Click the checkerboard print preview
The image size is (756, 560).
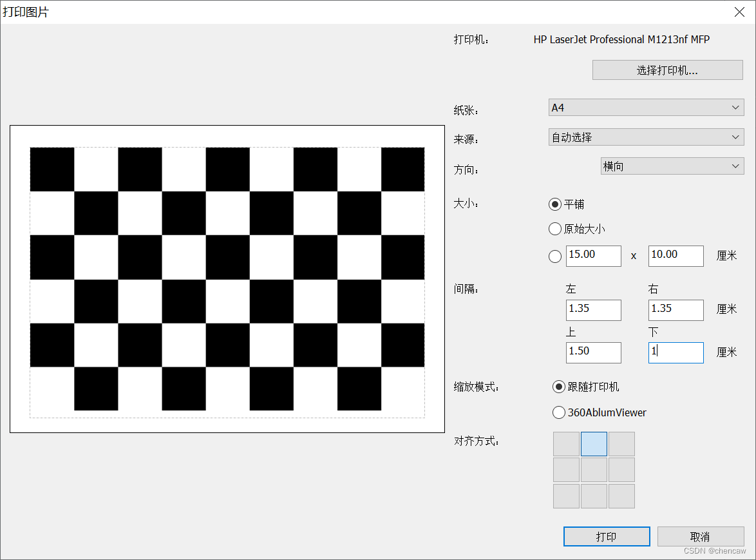(227, 279)
